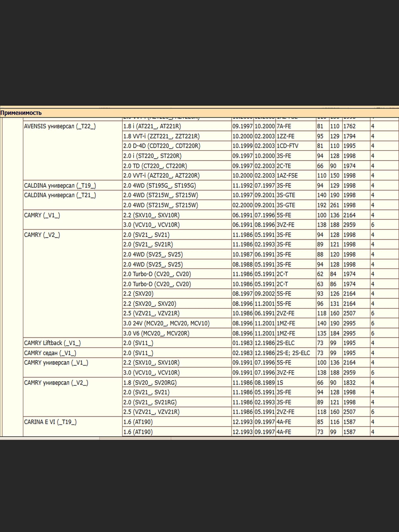
Task: Select 2.0 D-4D (CDT220_, CDT220R) row
Action: [161, 146]
